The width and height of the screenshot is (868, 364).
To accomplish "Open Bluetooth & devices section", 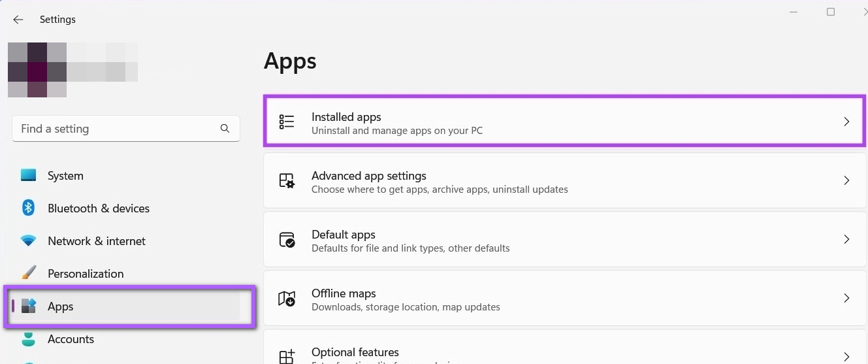I will (x=125, y=208).
